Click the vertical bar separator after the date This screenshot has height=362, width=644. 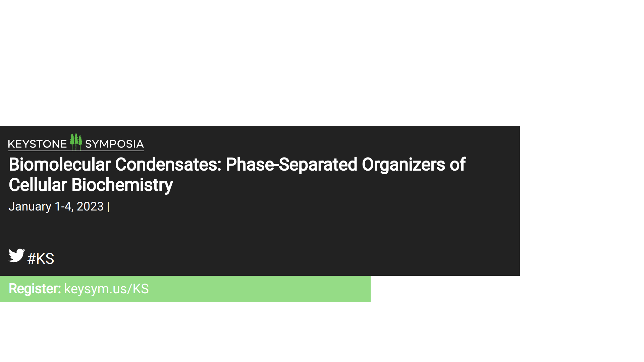point(108,207)
